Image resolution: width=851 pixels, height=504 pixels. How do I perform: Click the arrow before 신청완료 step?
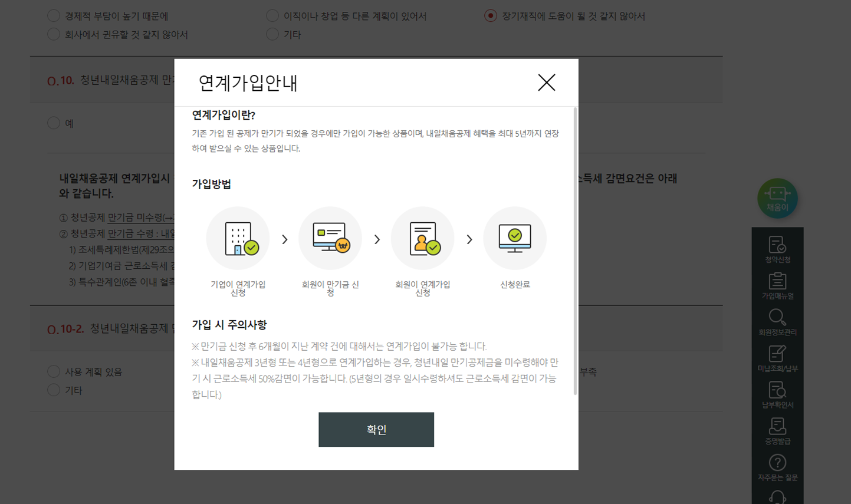469,239
